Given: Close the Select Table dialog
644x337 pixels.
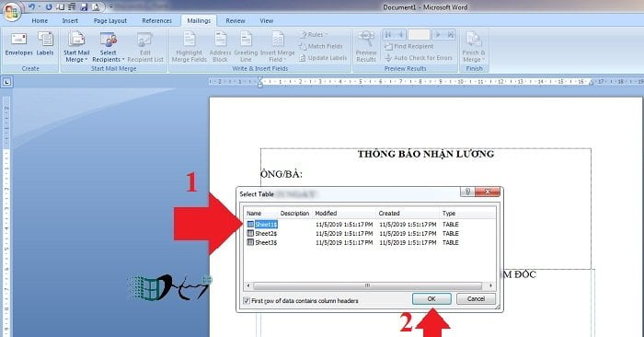Looking at the screenshot, I should (x=488, y=192).
